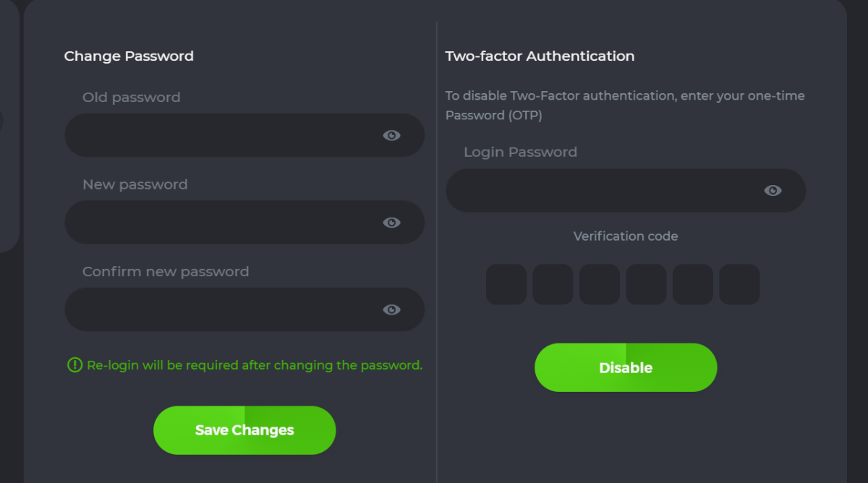
Task: Show Login Password via eye icon
Action: 773,191
